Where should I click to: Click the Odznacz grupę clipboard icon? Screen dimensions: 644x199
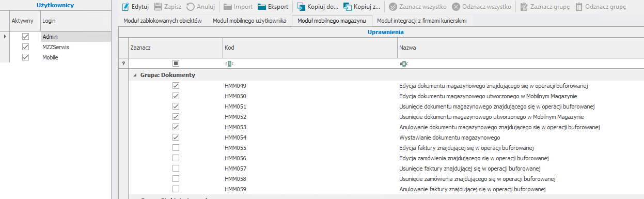(x=579, y=7)
